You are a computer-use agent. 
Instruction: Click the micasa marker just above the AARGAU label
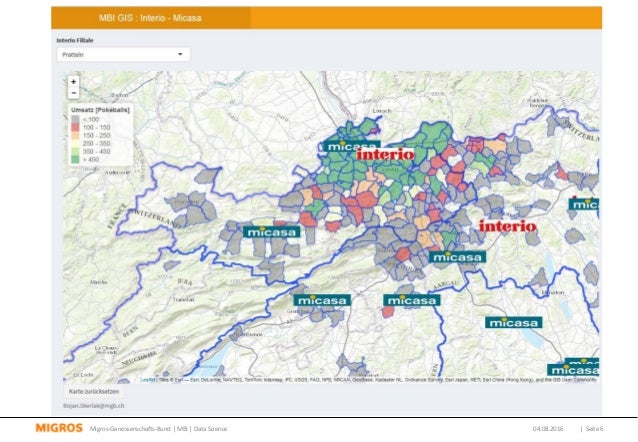[x=457, y=257]
